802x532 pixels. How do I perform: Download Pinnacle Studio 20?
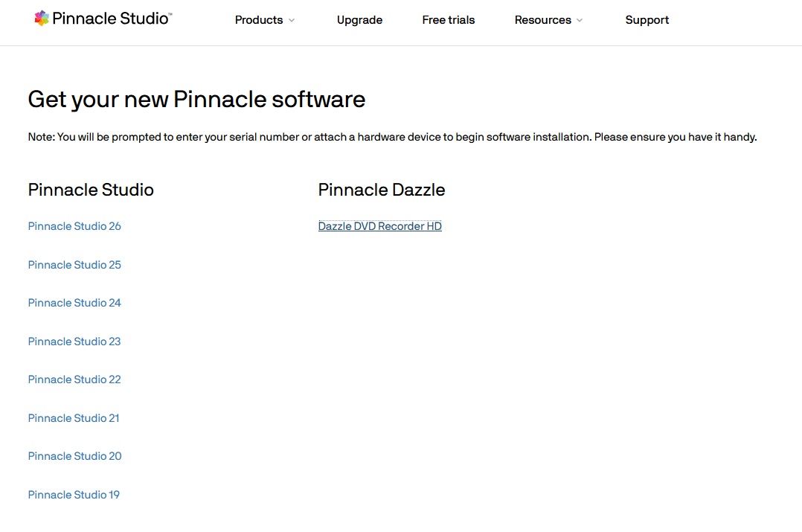click(74, 456)
